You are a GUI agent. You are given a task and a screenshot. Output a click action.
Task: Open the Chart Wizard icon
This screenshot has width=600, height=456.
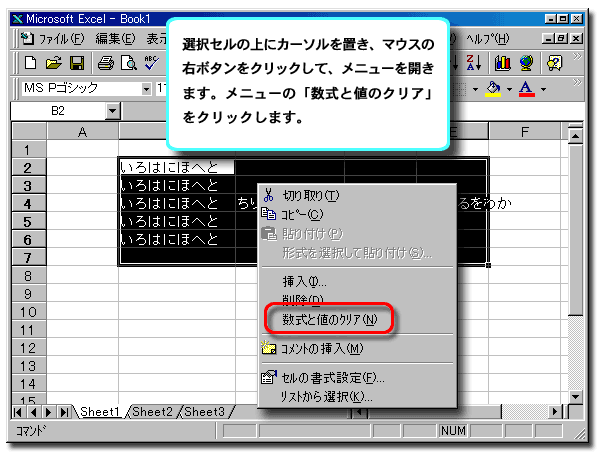tap(502, 63)
